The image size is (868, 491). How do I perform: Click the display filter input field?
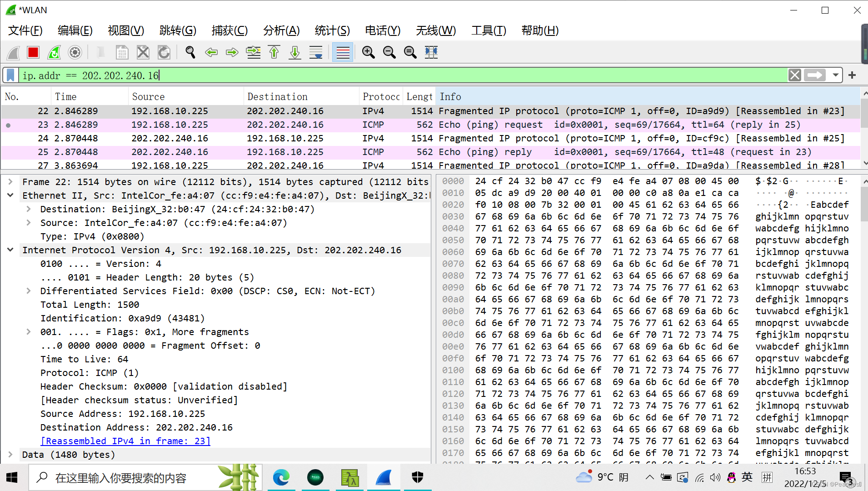coord(404,75)
